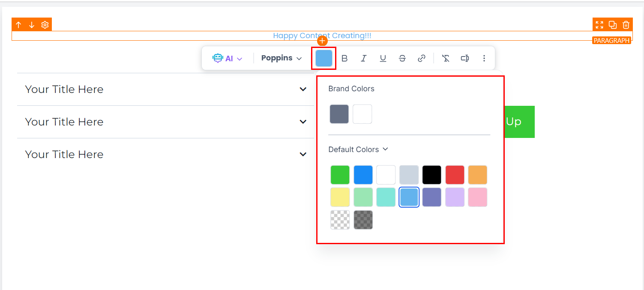
Task: Click the green Up button
Action: point(518,122)
